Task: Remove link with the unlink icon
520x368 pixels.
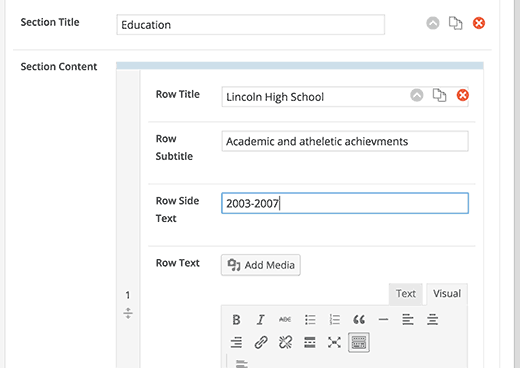Action: pyautogui.click(x=285, y=342)
